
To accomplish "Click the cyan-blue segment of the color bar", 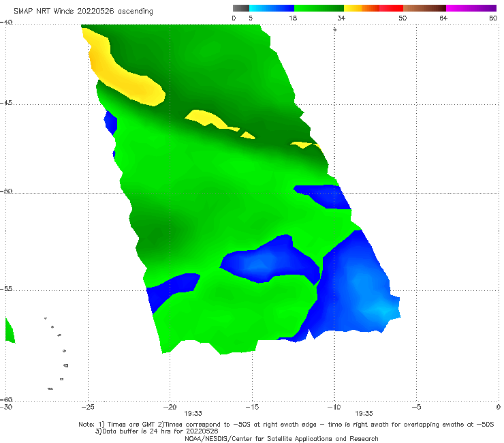I will [x=272, y=8].
